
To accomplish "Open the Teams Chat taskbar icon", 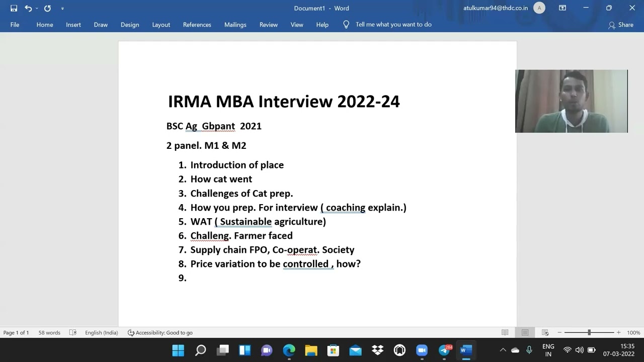I will coord(267,350).
